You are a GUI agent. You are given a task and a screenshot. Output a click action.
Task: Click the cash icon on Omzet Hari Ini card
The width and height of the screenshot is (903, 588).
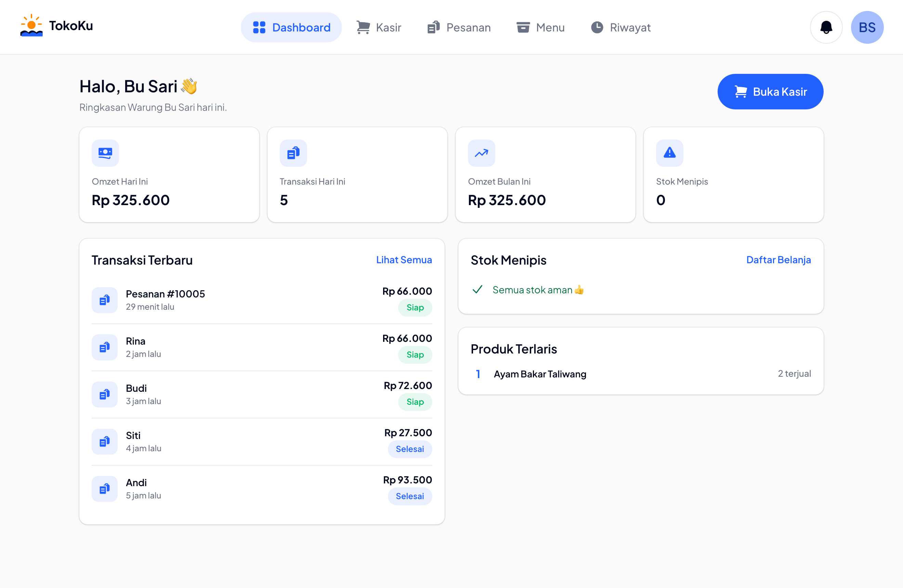tap(105, 153)
